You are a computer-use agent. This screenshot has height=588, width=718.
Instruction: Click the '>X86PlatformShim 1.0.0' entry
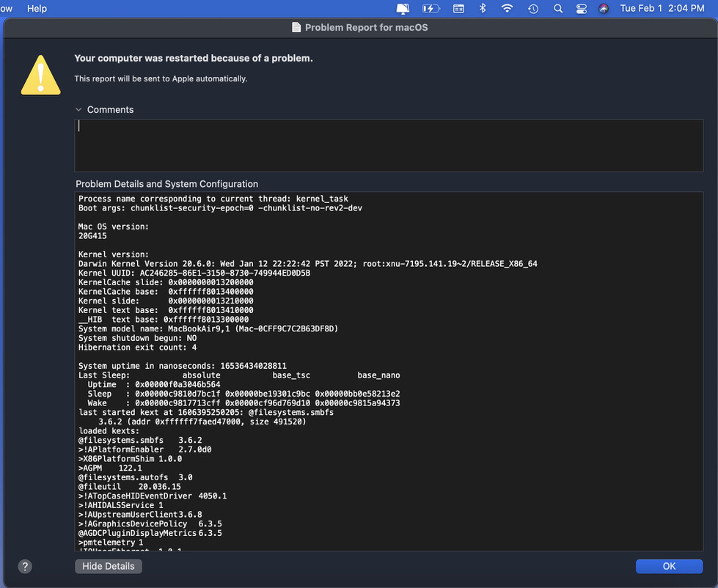[130, 458]
